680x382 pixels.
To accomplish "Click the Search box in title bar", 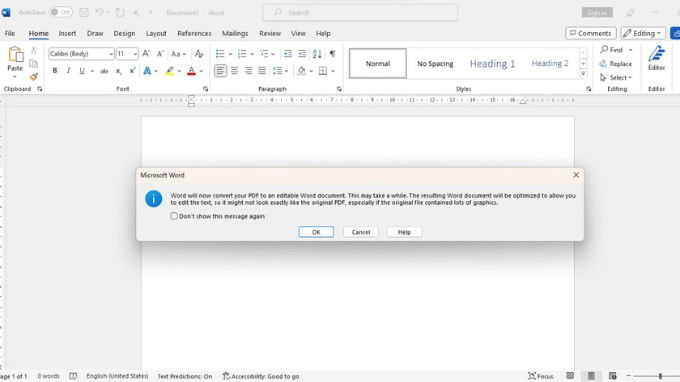I will pos(360,13).
